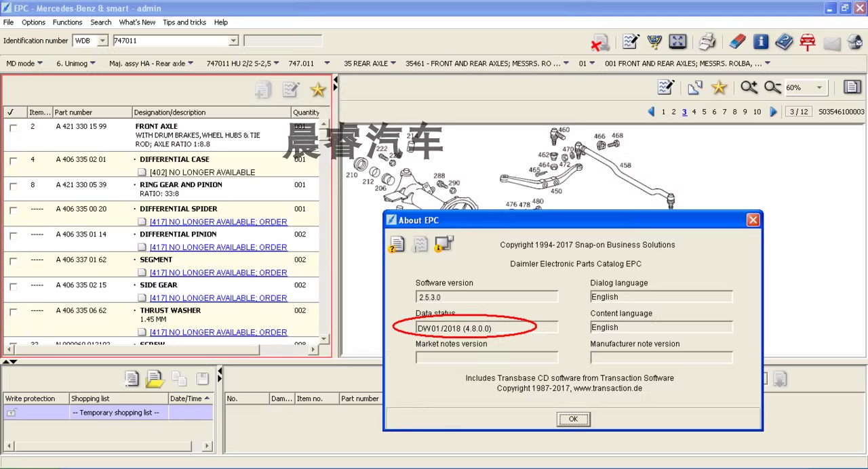Click the zoom in magnifier icon

click(x=749, y=87)
